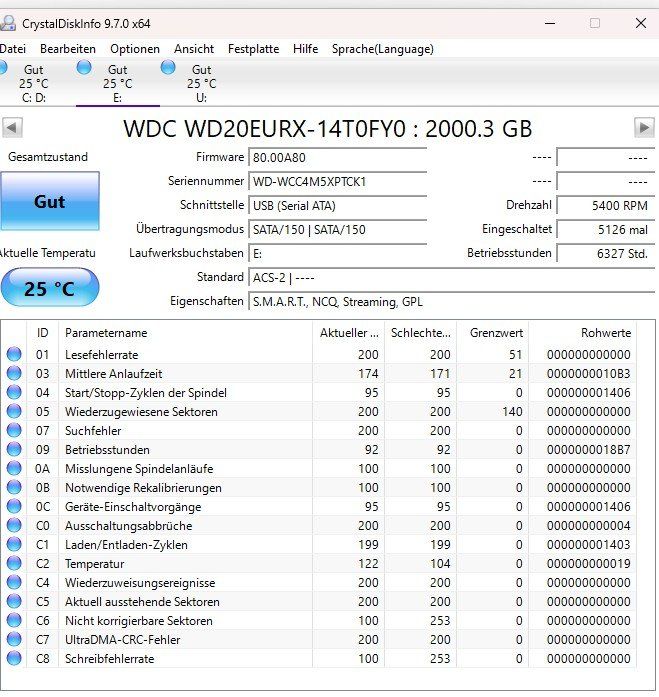Screen dimensions: 659x697
Task: Select the Wiederzugewiesene Sektoren threshold 140
Action: tap(512, 412)
